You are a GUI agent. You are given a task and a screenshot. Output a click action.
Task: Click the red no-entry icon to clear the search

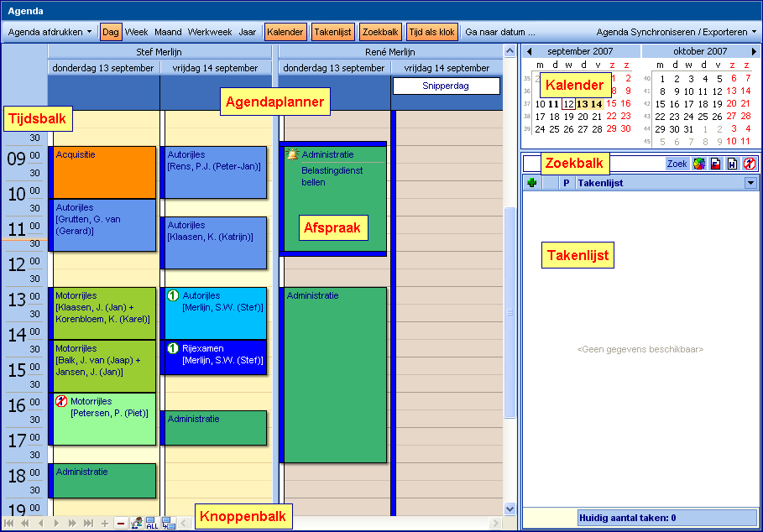[749, 164]
